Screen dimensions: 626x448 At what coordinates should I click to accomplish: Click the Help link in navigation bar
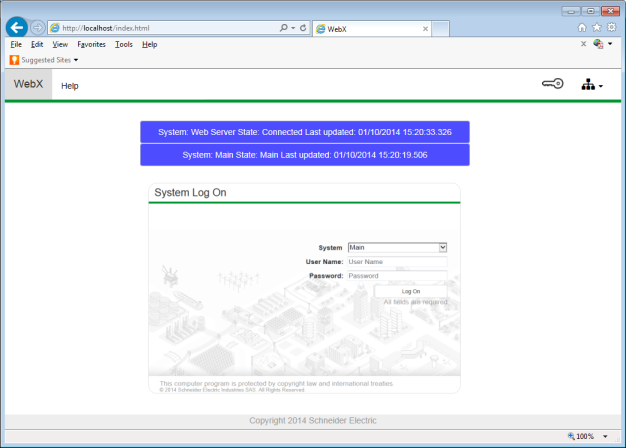[x=70, y=86]
